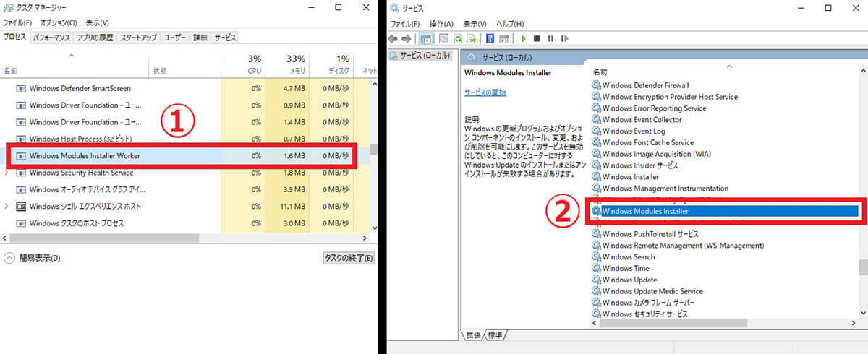Viewport: 868px width, 354px height.
Task: Switch to the アプリの履歴 tab
Action: [95, 38]
